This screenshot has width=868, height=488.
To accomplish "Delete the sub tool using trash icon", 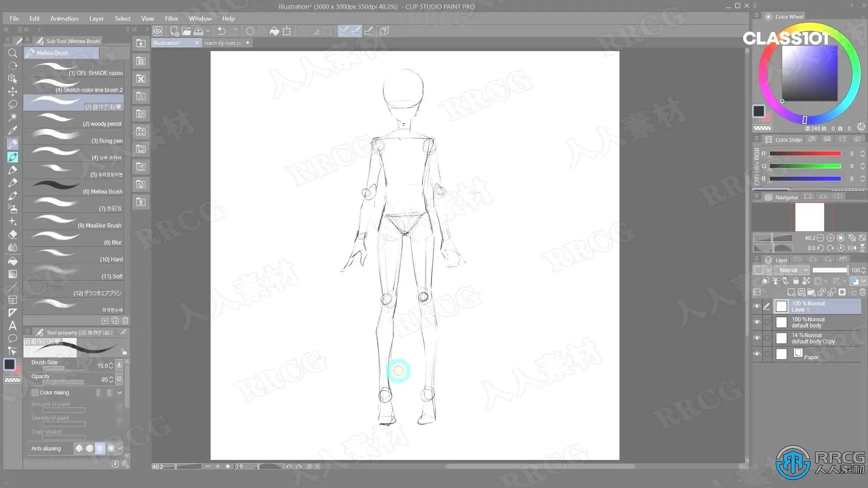I will pos(125,321).
